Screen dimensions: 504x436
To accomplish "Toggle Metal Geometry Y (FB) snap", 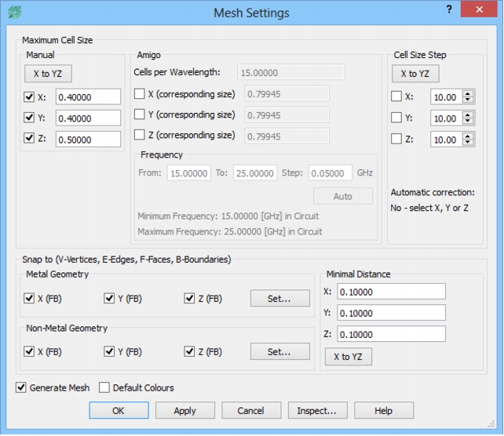I will [x=109, y=298].
